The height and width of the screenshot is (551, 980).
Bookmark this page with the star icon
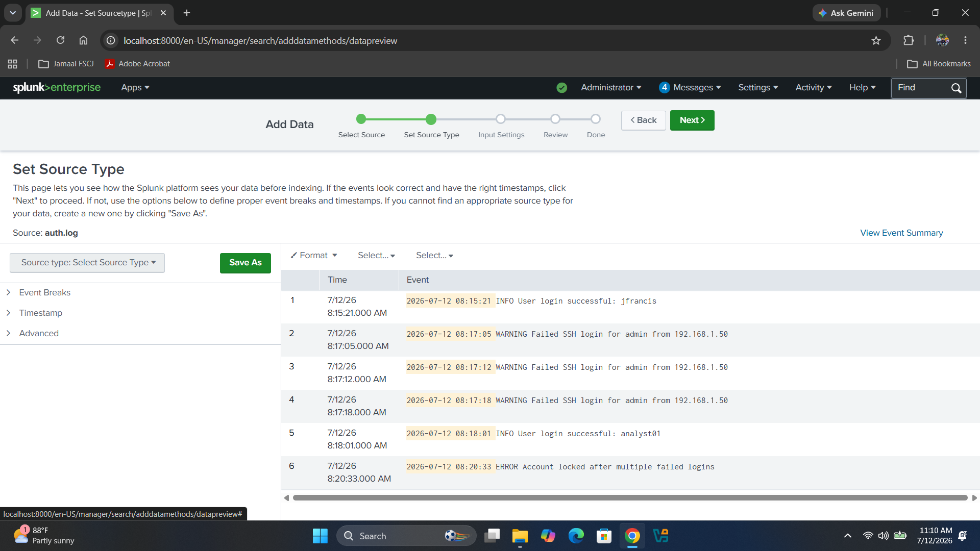(876, 40)
